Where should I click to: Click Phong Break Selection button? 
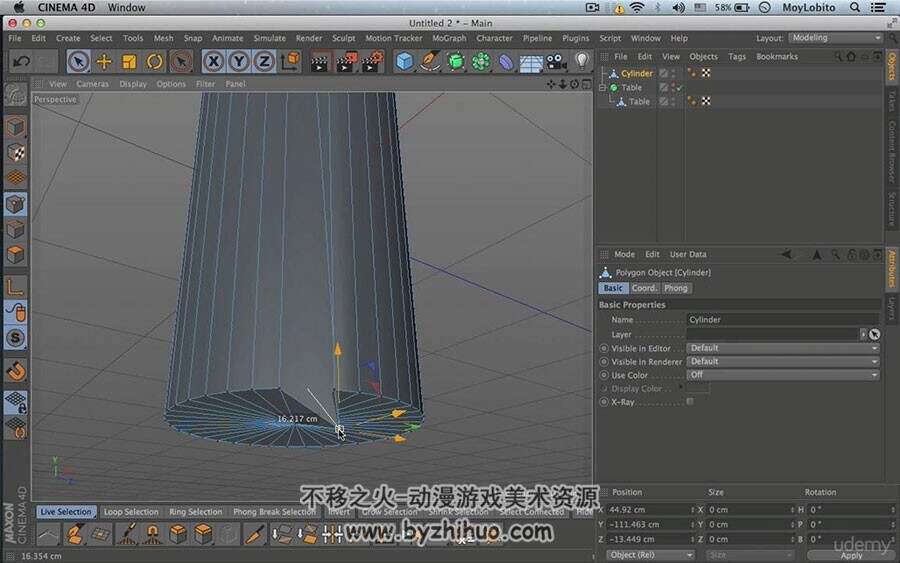[274, 512]
